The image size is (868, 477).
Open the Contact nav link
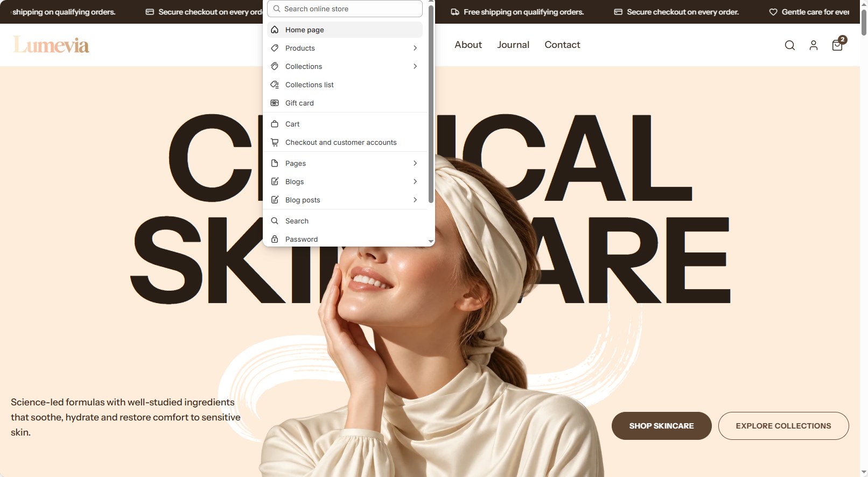562,45
